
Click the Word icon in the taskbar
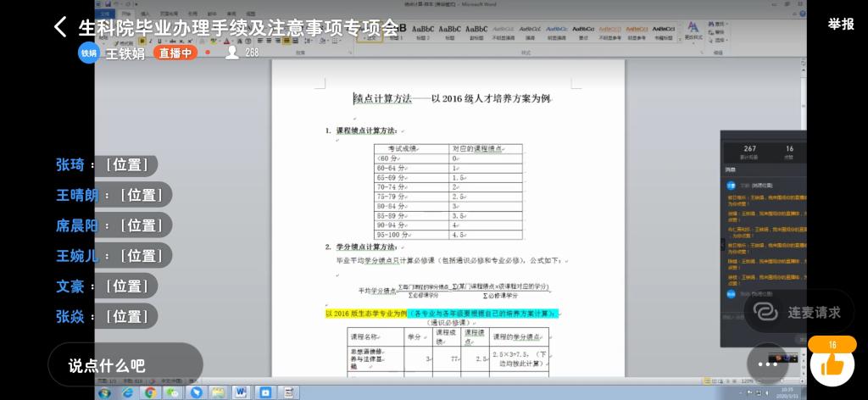240,392
